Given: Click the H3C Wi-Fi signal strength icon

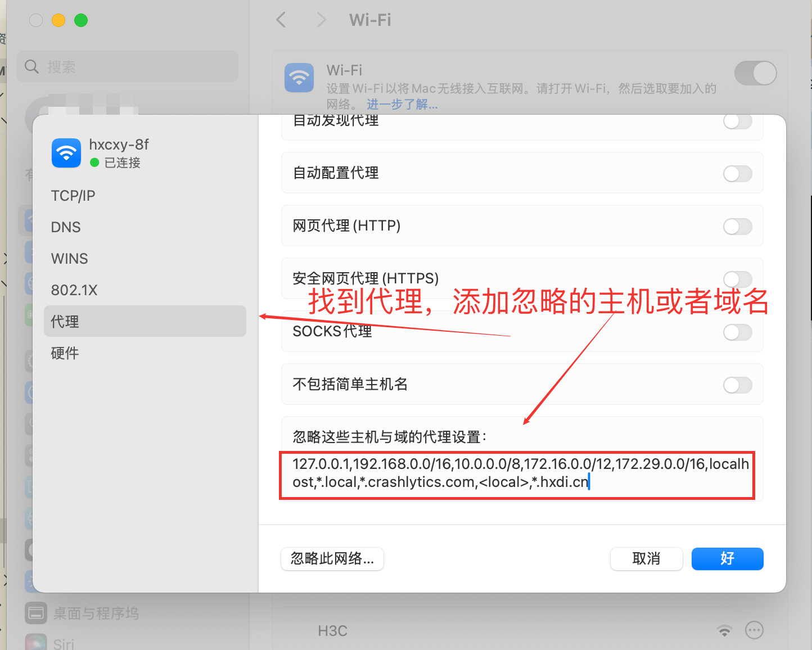Looking at the screenshot, I should coord(725,630).
